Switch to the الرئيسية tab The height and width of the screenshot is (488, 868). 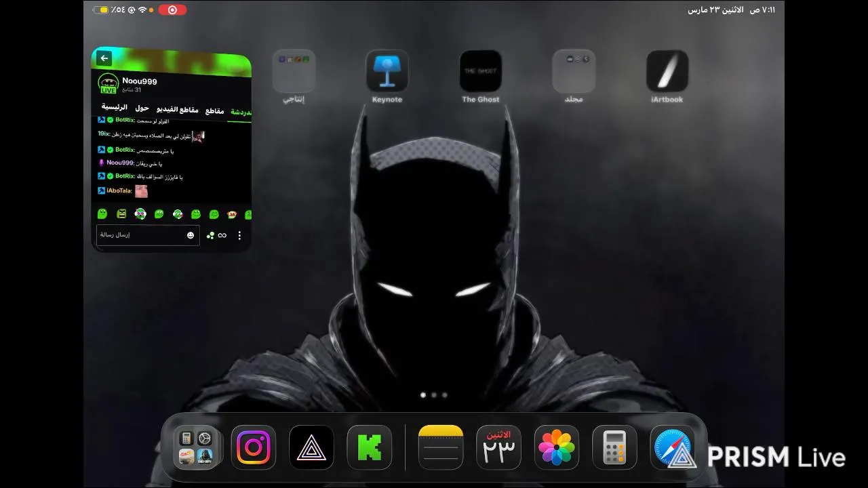coord(115,107)
